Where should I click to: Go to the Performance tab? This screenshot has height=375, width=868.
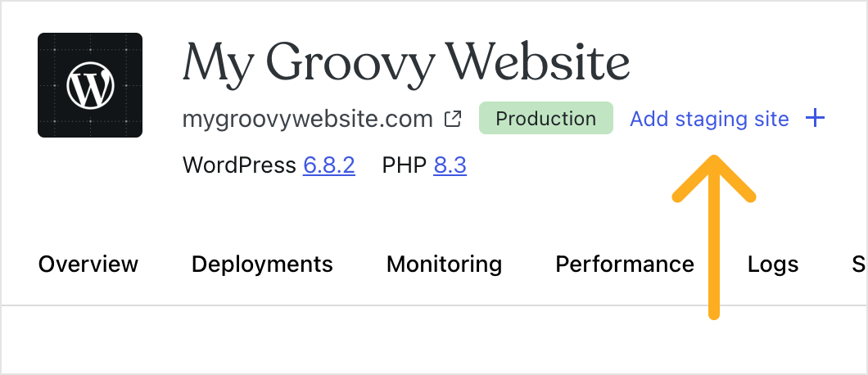(x=624, y=264)
